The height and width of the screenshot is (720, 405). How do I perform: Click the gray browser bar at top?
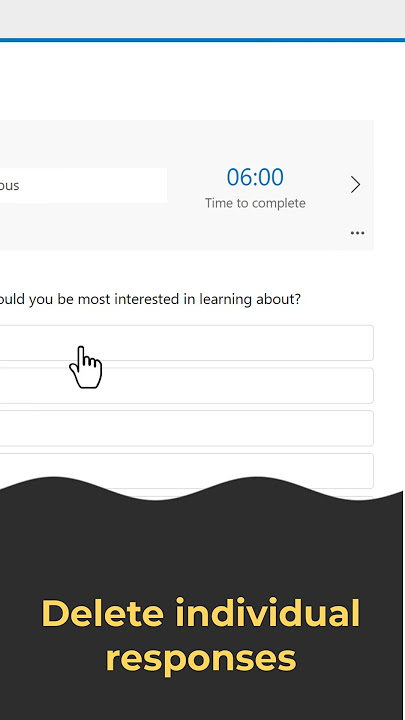pyautogui.click(x=202, y=19)
